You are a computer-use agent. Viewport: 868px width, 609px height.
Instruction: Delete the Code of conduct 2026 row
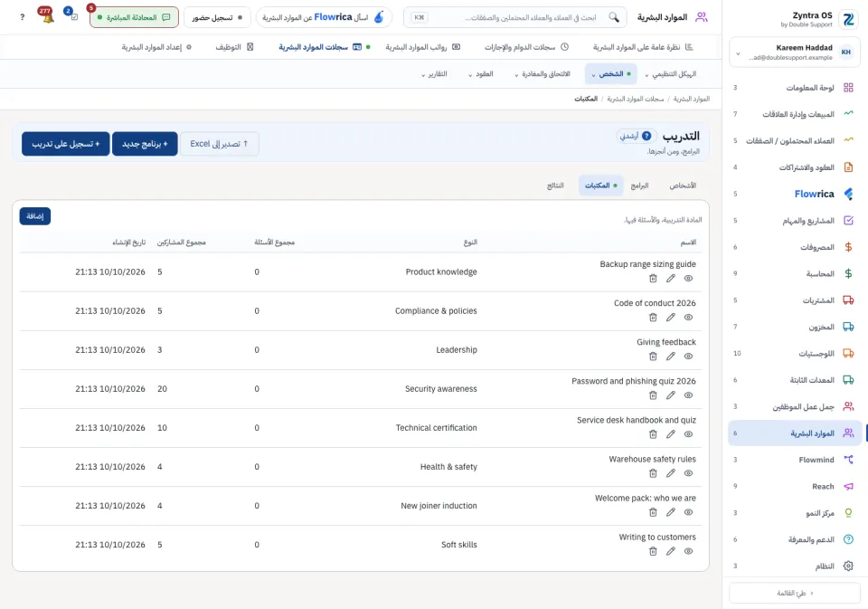(x=653, y=317)
